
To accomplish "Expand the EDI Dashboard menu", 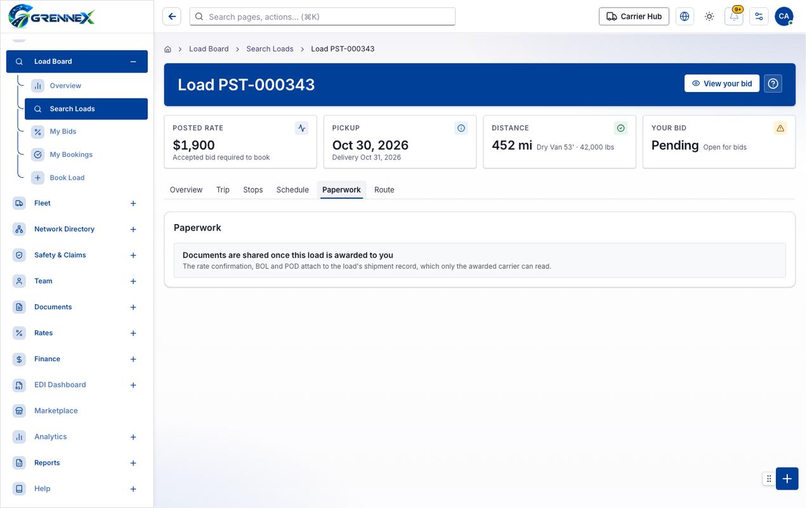I will tap(133, 385).
